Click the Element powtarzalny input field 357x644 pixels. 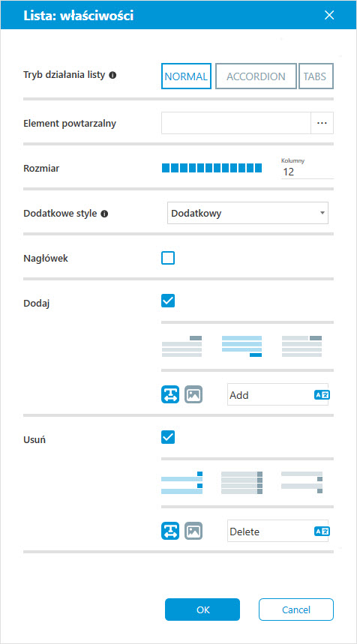[x=236, y=123]
